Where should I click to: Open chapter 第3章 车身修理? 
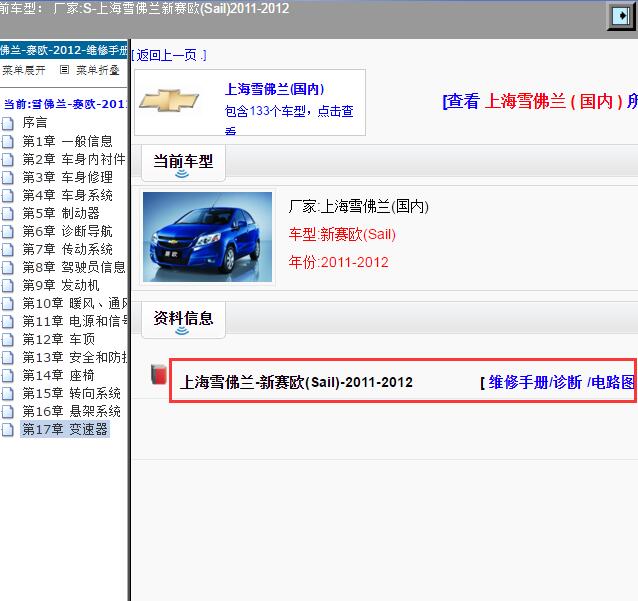[x=68, y=177]
